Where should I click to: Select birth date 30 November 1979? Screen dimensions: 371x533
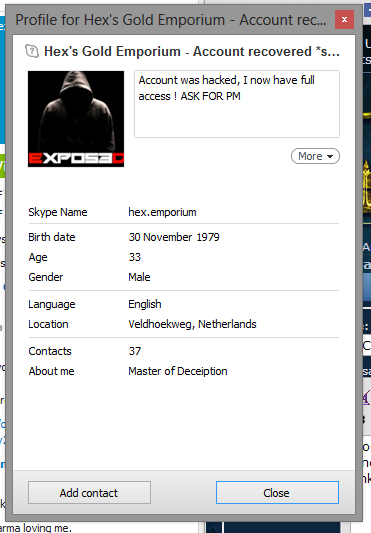174,237
